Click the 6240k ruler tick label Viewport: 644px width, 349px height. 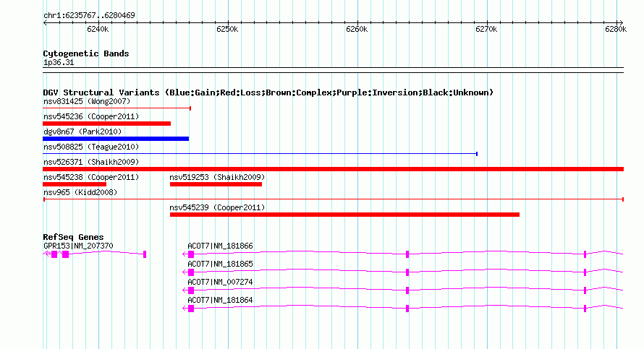(x=98, y=29)
